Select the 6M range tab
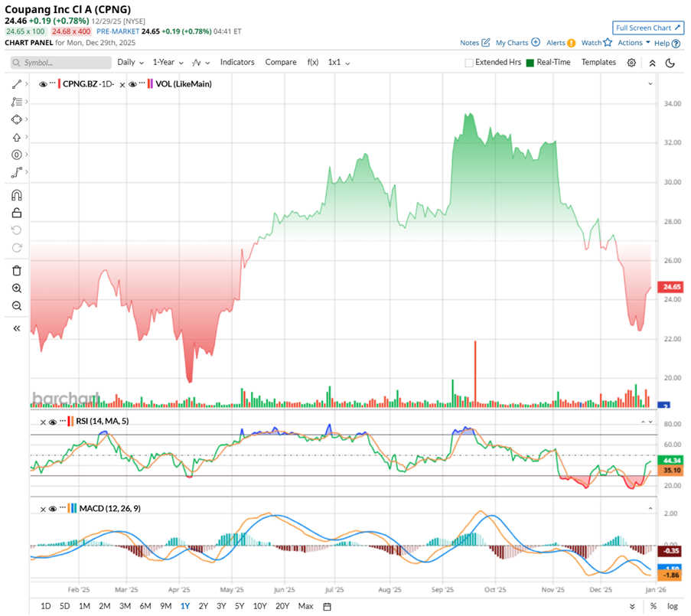691x616 pixels. tap(145, 606)
